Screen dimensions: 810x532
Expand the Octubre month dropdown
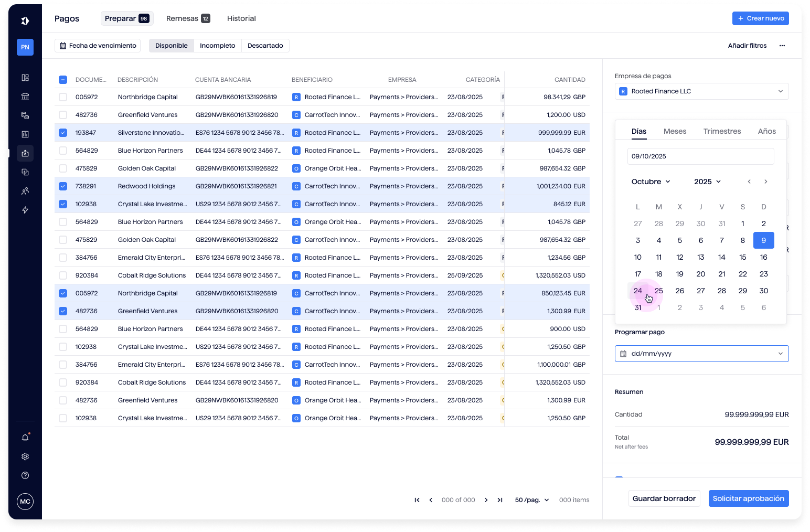point(651,182)
